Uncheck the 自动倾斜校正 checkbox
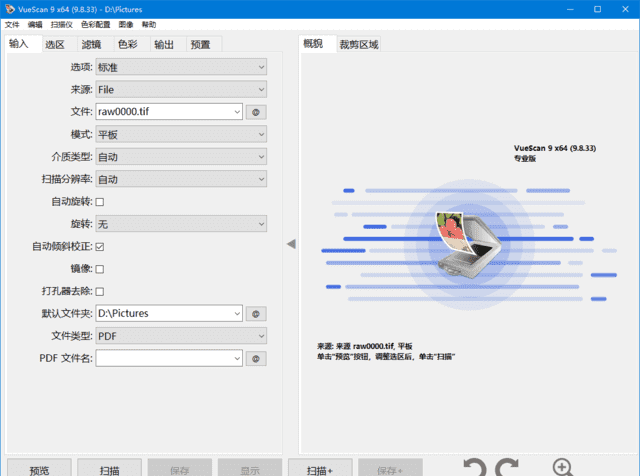 (100, 247)
